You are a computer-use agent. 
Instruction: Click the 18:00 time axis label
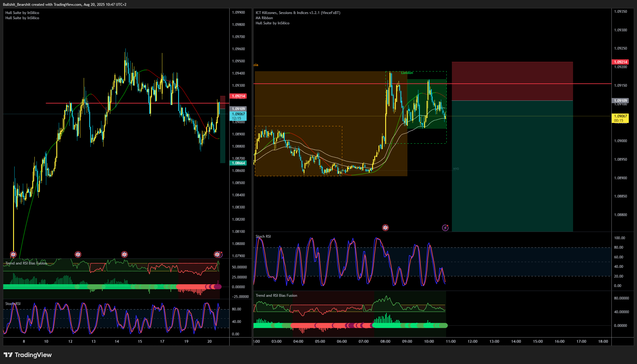click(603, 341)
